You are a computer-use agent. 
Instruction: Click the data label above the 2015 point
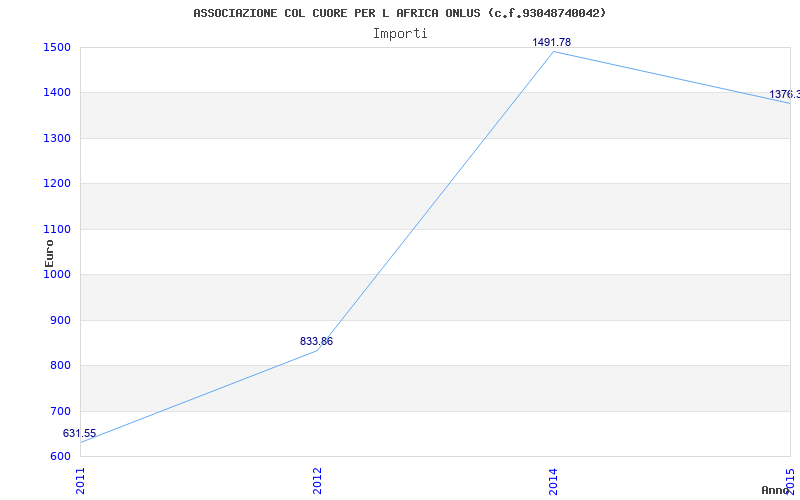pos(785,94)
